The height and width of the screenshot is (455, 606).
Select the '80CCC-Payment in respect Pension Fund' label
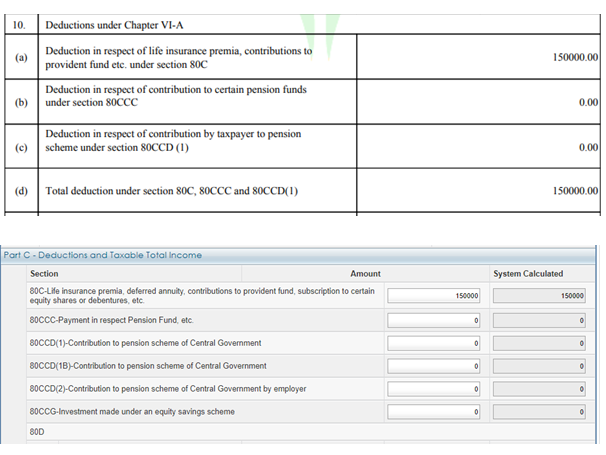tap(112, 320)
